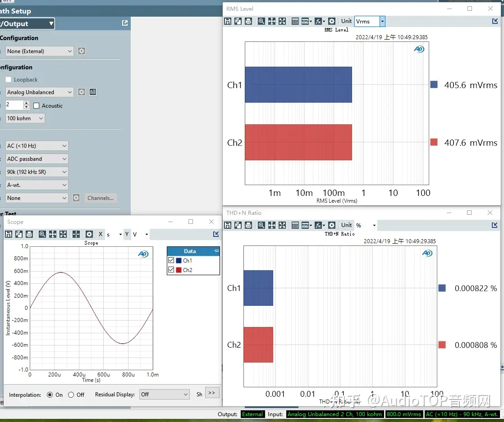Open settings gear in THD+N Ratio toolbar
The width and height of the screenshot is (504, 422).
click(332, 225)
